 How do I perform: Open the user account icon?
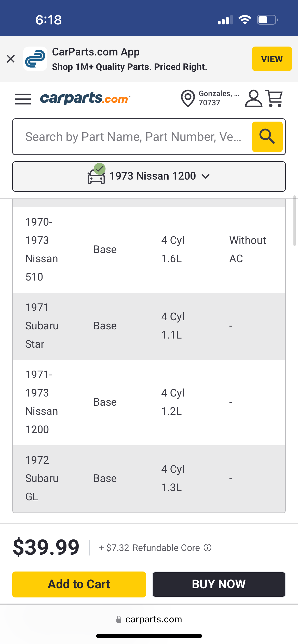tap(253, 98)
